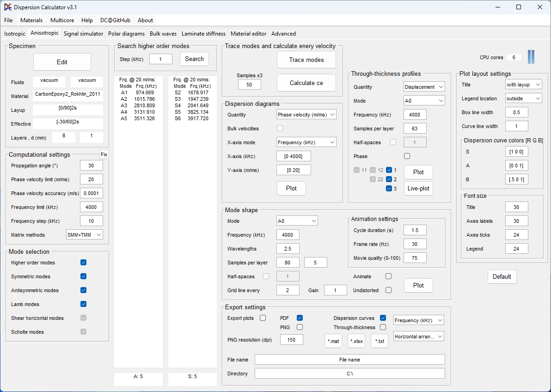Enable the Animate checkbox in Mode shape

(x=388, y=276)
